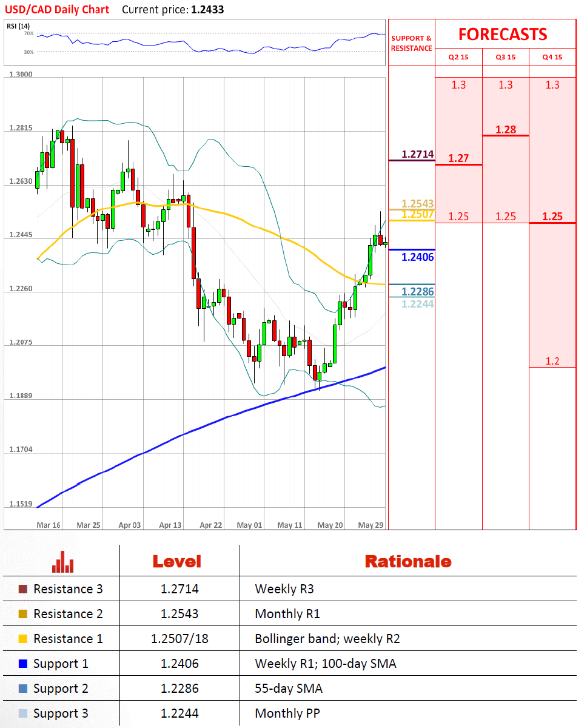Click the Support 3 row label

pos(61,713)
